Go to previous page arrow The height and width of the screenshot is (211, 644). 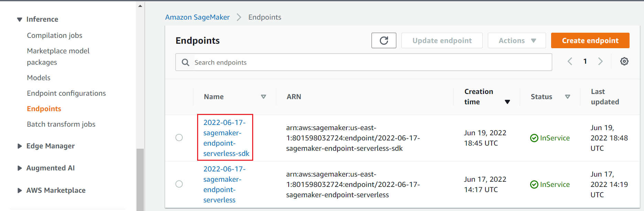pos(570,61)
